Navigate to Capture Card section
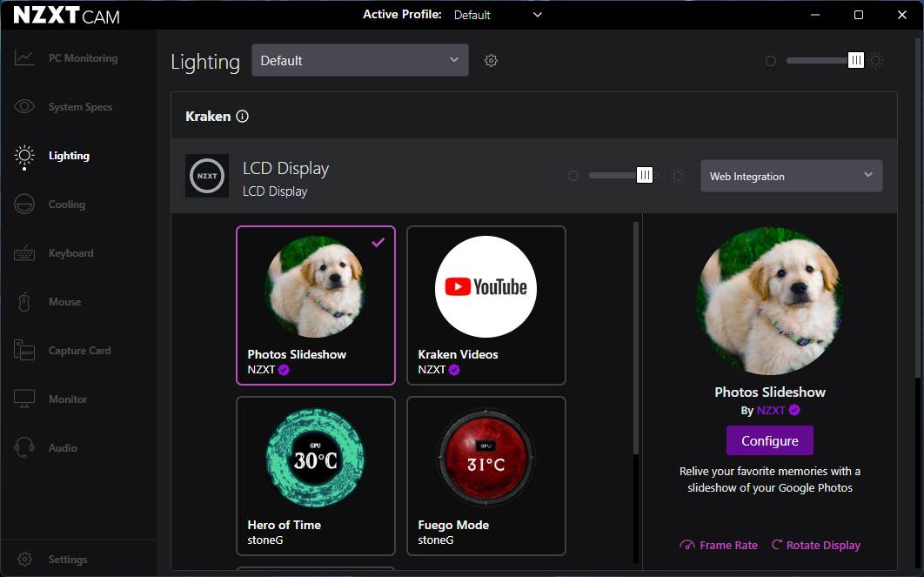Screen dimensions: 924x577 [79, 351]
